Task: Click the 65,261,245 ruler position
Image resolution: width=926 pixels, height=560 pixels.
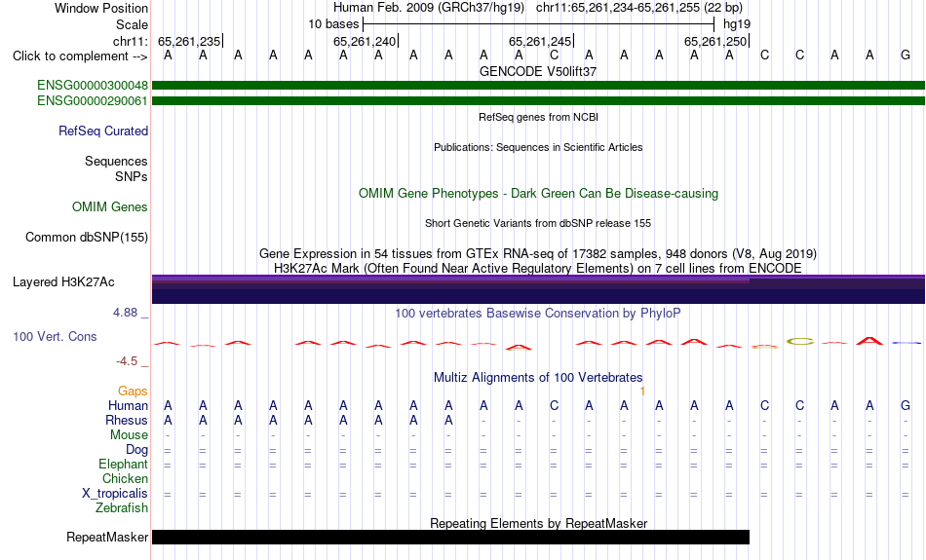Action: coord(540,41)
